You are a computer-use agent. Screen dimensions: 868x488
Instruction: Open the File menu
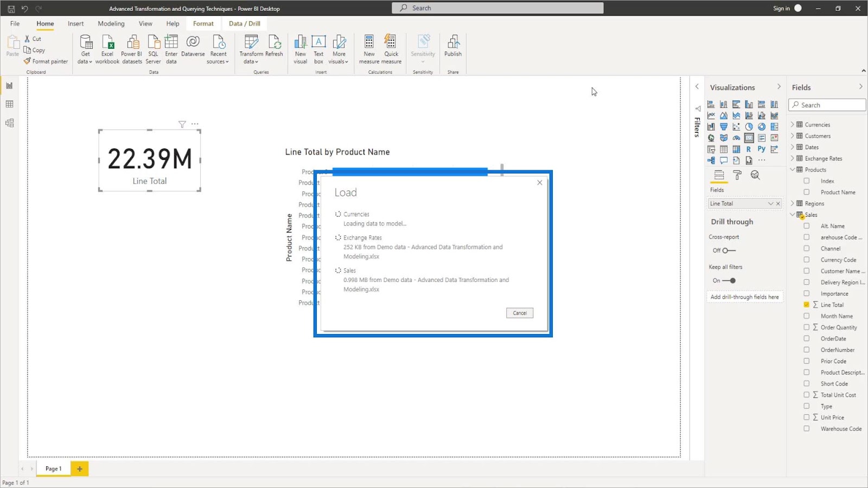click(15, 24)
